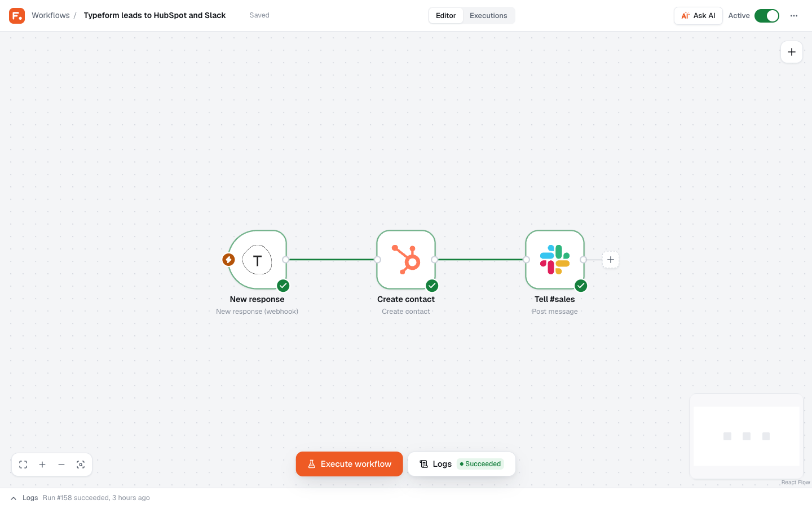Toggle the Active workflow switch

767,16
